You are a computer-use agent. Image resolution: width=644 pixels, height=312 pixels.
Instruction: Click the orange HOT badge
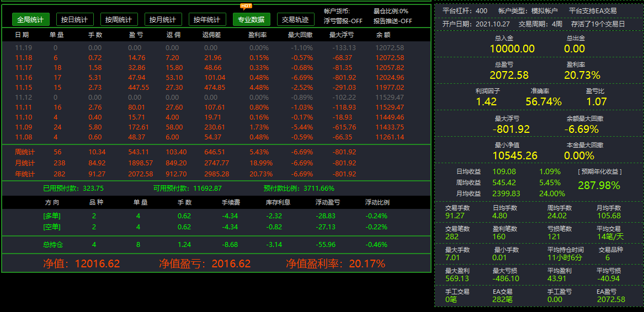point(246,6)
